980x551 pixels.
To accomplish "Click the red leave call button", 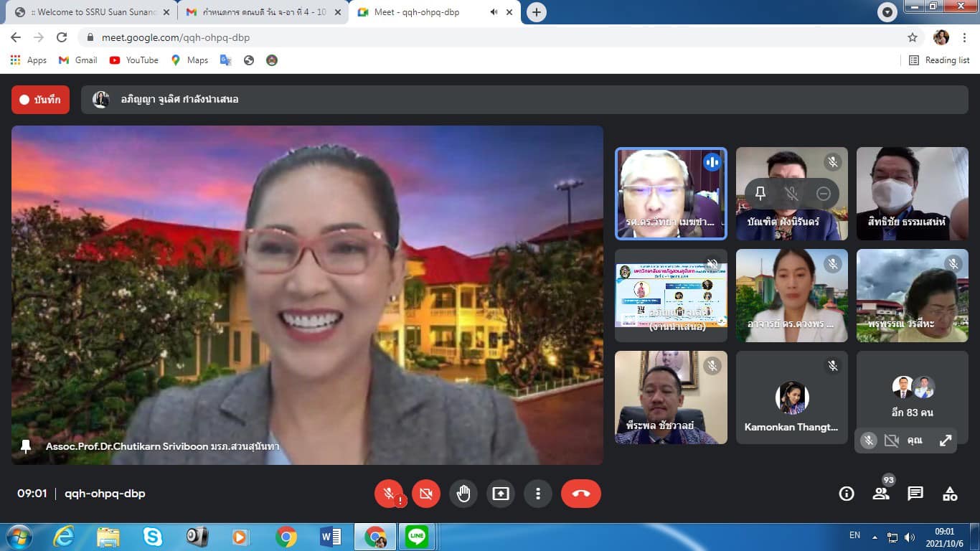I will pos(580,494).
